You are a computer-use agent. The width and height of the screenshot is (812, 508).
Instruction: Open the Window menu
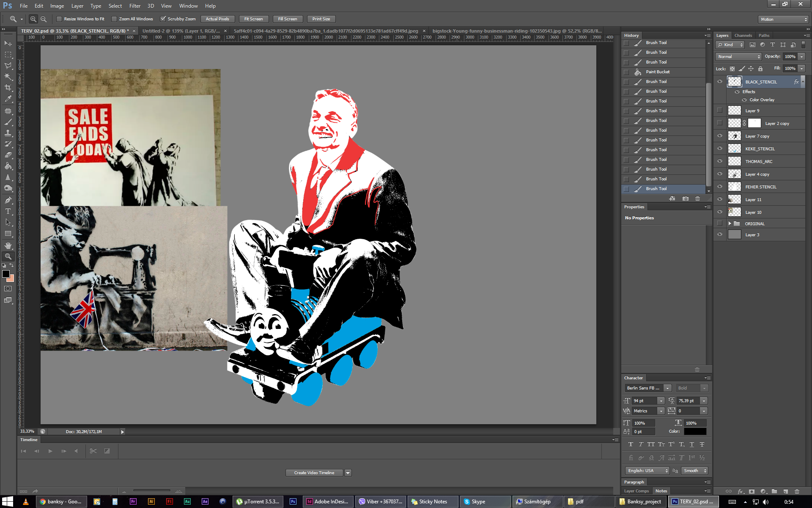188,6
